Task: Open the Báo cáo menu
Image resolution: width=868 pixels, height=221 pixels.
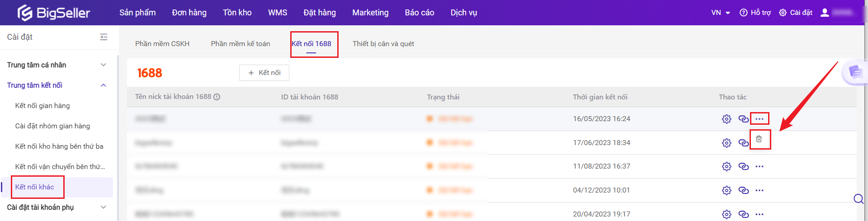Action: [x=420, y=13]
